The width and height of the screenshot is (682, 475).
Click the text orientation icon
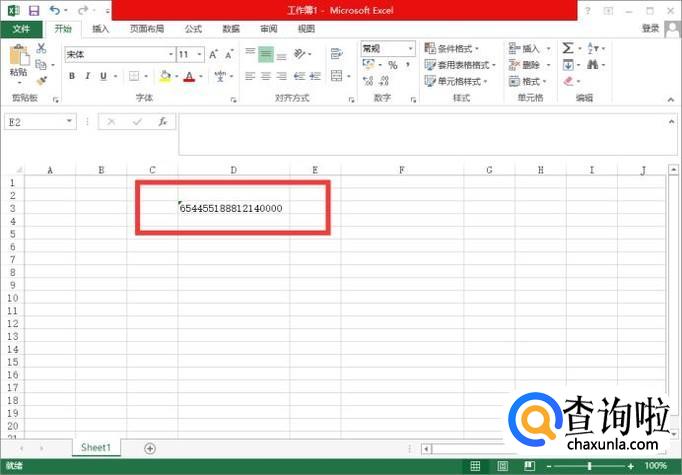point(300,54)
